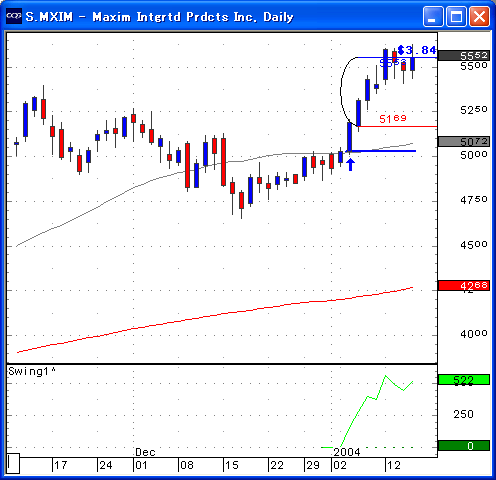Screen dimensions: 496x480
Task: Click the 4750 price axis label
Action: 474,200
